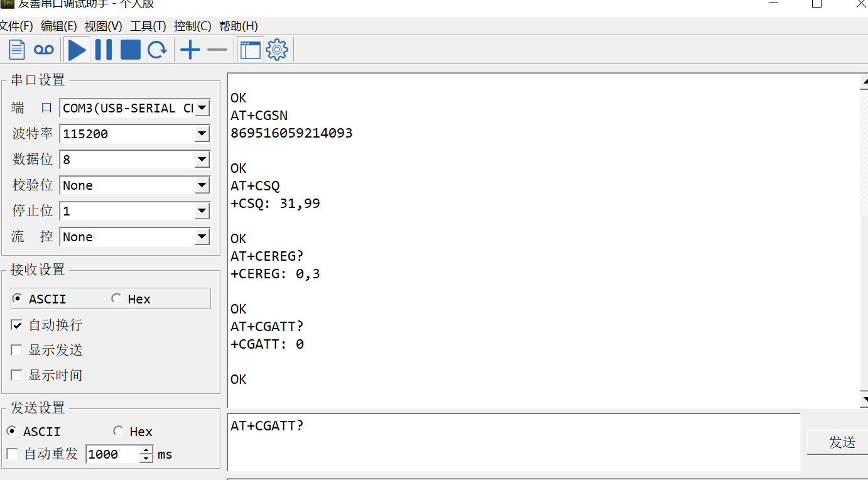Toggle the window layout icon
The image size is (868, 480).
pos(250,50)
